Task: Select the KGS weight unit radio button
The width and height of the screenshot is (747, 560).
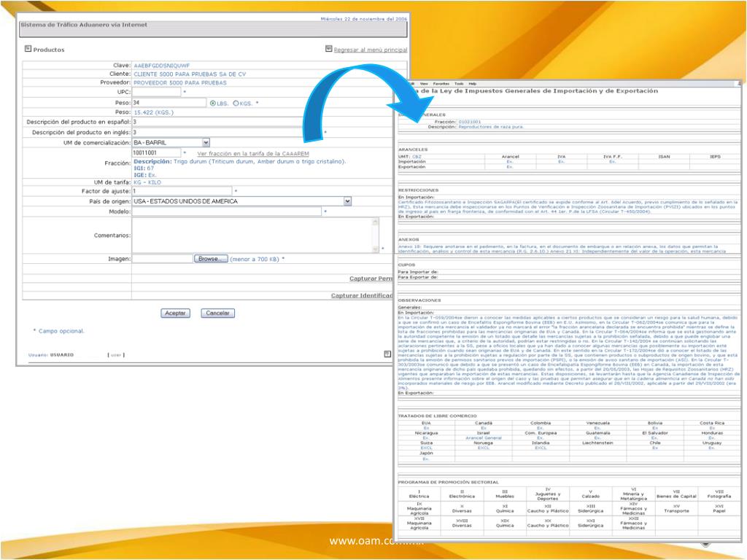Action: [236, 103]
